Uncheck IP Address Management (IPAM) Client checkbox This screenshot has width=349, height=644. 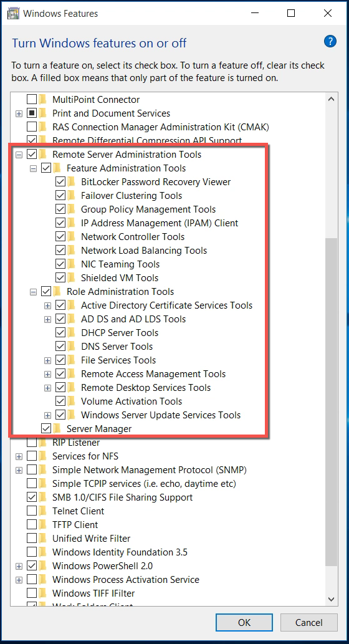click(x=60, y=223)
